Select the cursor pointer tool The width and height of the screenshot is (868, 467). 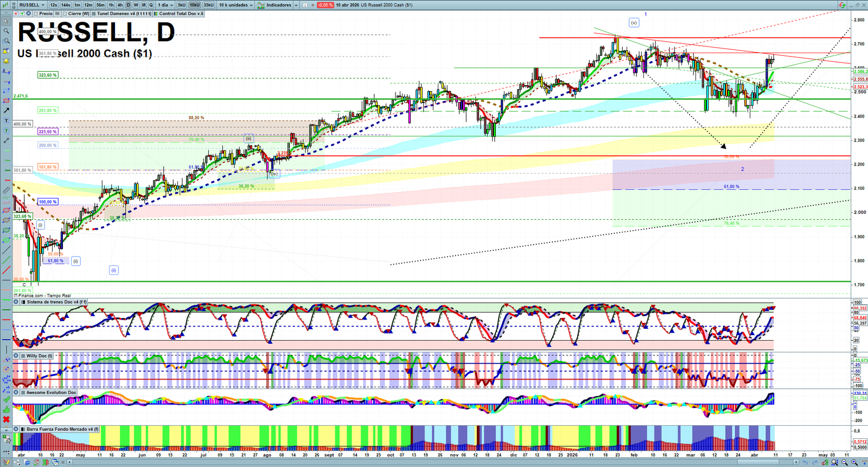(x=6, y=22)
